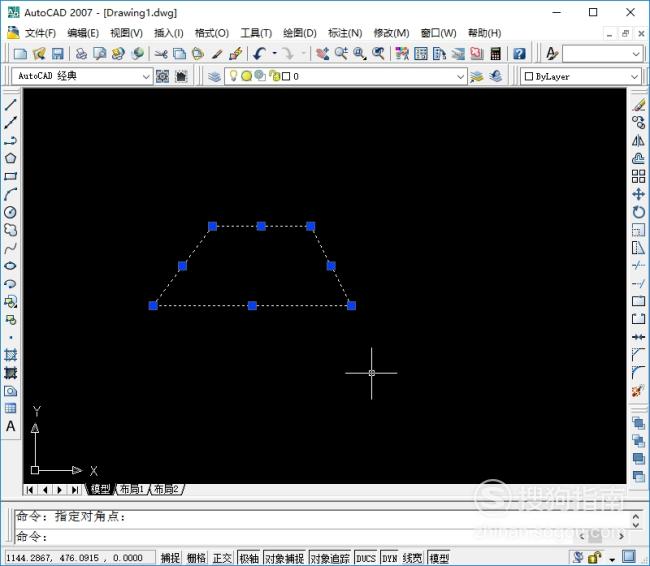Go to the first layout tab arrow
The image size is (650, 566).
click(x=29, y=490)
